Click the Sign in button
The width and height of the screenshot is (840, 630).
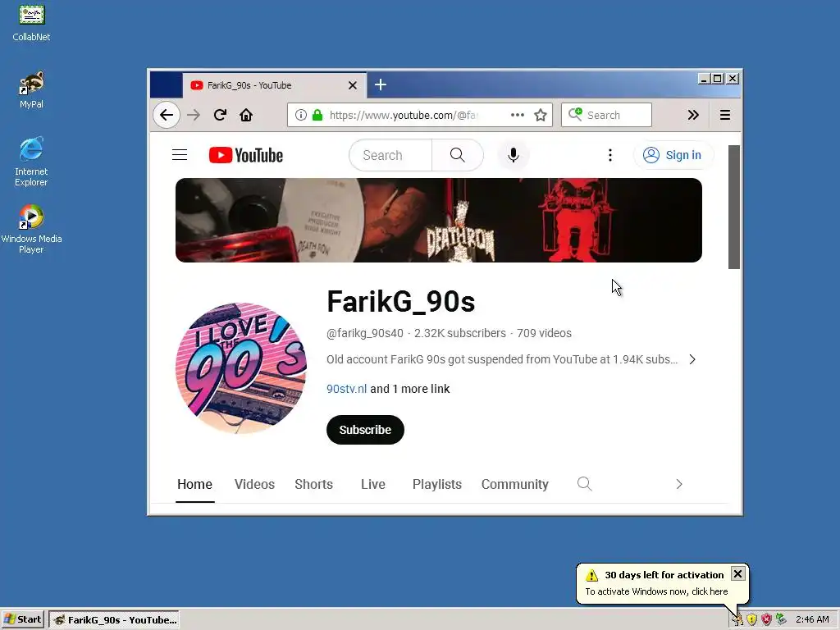pyautogui.click(x=673, y=155)
